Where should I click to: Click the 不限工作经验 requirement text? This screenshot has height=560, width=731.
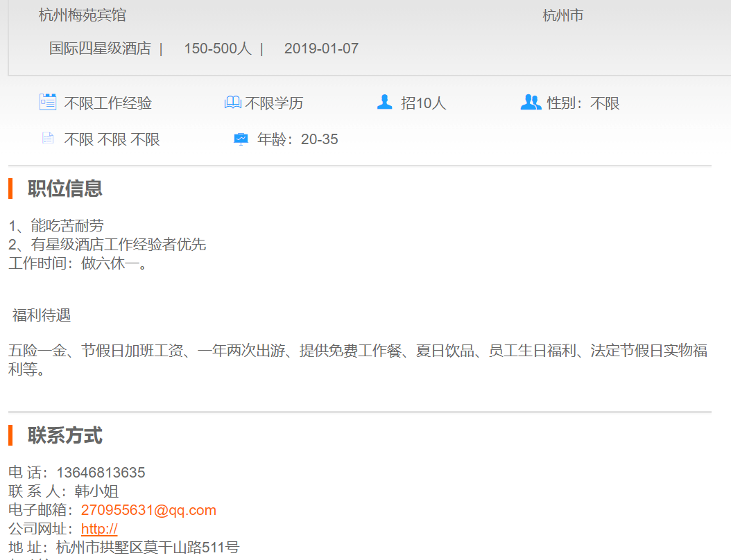pos(108,103)
